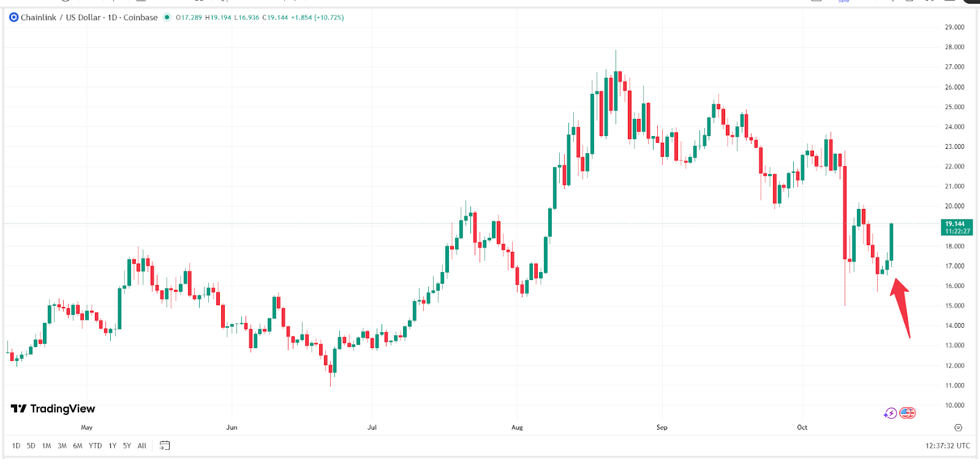The image size is (980, 459).
Task: Switch to the 3M range
Action: 62,446
